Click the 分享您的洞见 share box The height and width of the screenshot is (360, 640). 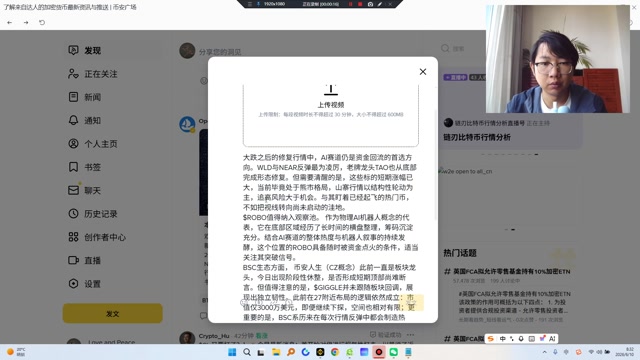tap(220, 52)
